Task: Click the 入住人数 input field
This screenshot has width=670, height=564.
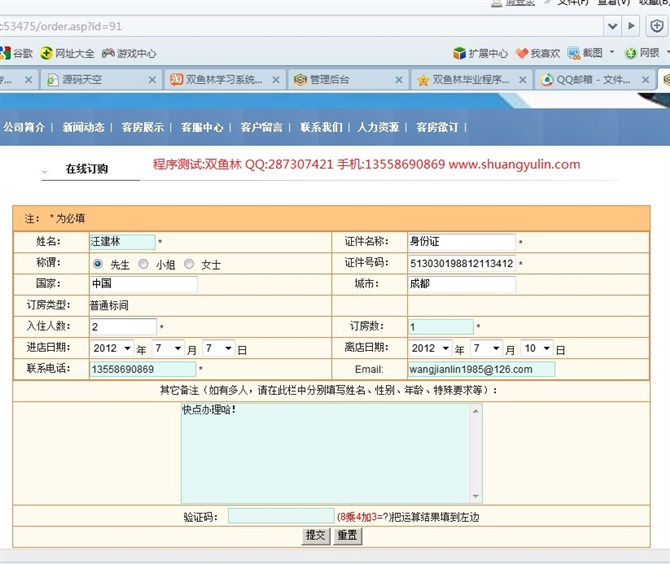Action: point(123,327)
